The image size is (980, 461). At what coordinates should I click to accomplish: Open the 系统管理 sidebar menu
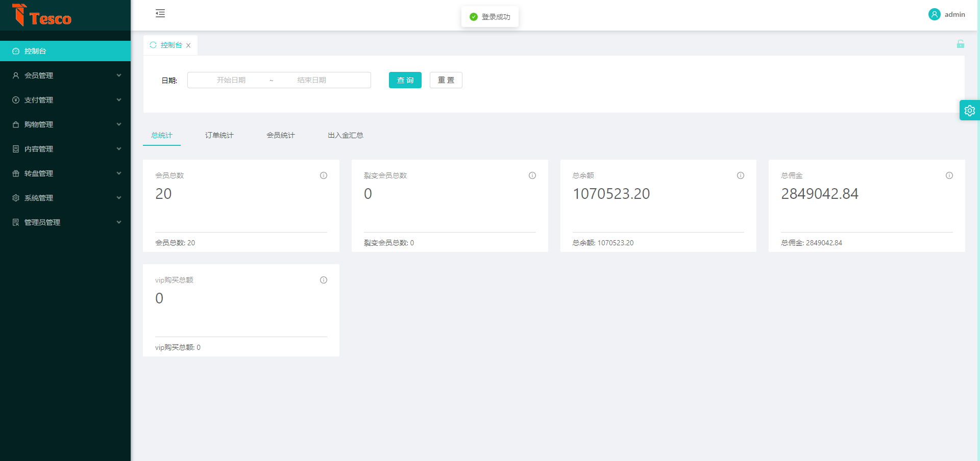65,198
